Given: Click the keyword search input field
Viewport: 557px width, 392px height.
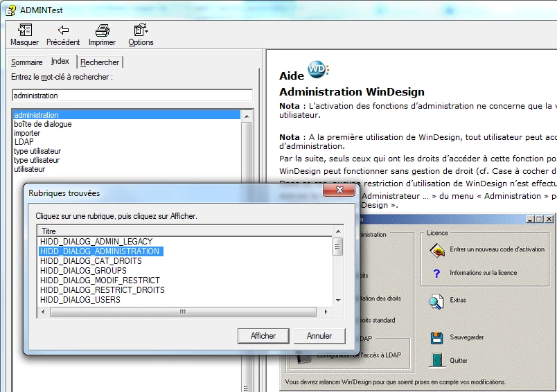Looking at the screenshot, I should pos(132,96).
